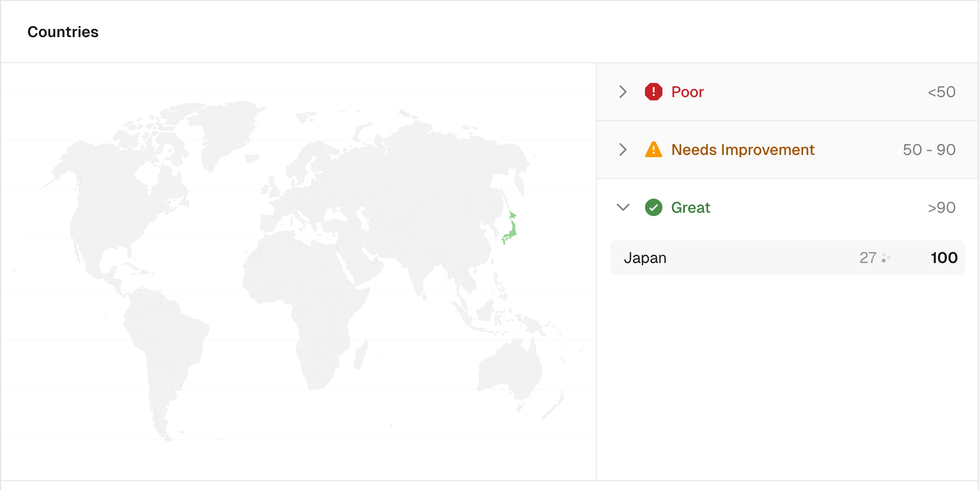Screen dimensions: 980x490
Task: Click the red Poor alert icon
Action: 654,92
